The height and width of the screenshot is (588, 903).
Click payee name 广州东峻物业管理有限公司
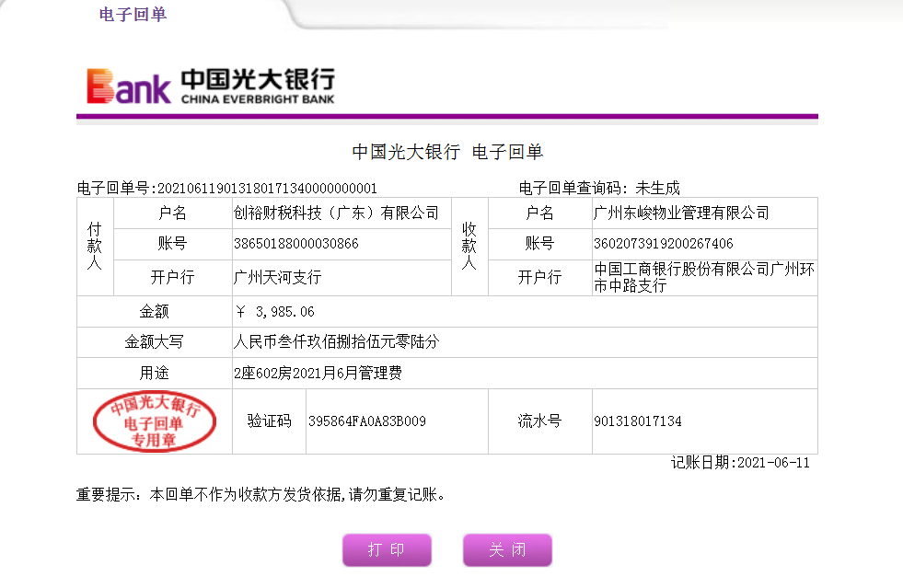(681, 213)
